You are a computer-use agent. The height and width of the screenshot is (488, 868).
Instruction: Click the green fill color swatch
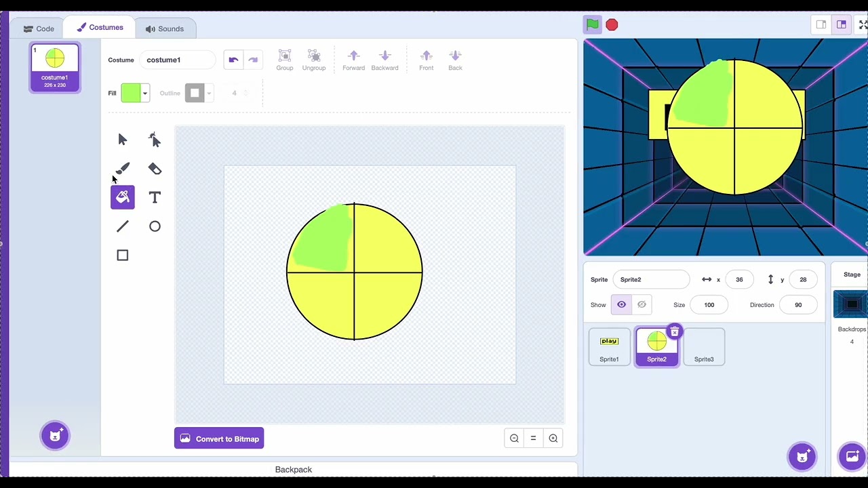click(x=130, y=93)
